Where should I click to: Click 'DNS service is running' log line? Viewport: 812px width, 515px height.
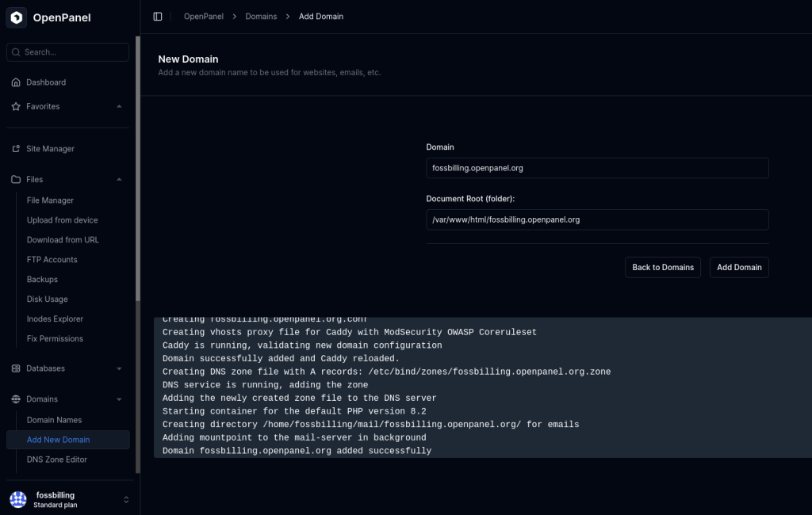point(265,385)
